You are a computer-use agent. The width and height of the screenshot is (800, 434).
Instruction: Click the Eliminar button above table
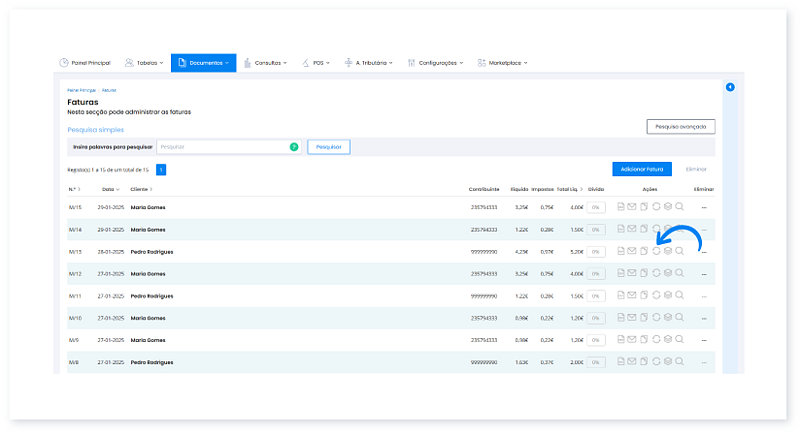696,169
